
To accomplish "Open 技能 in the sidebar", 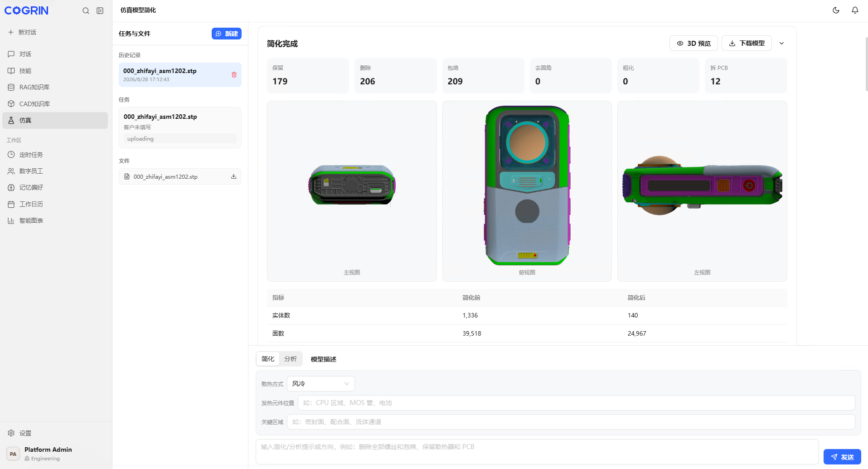I will click(x=55, y=71).
